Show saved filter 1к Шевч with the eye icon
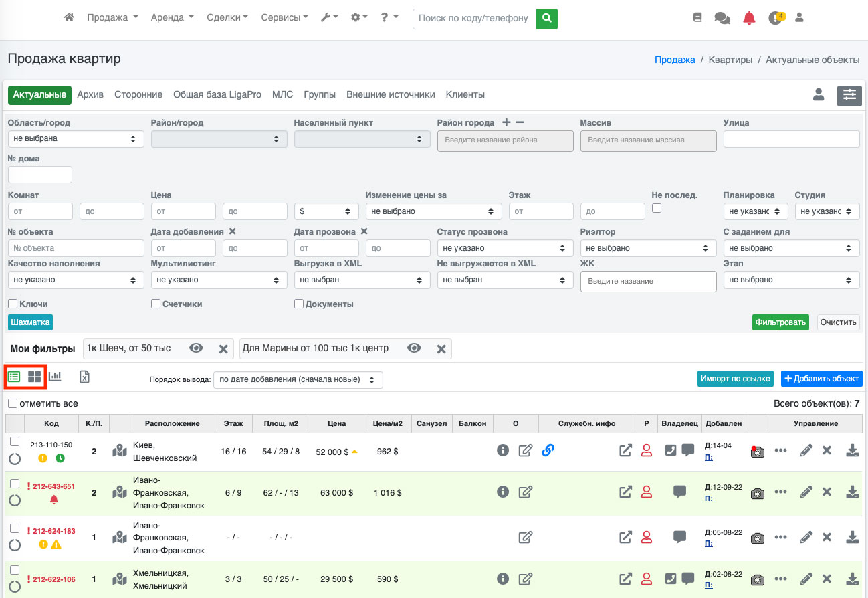868x598 pixels. coord(196,348)
